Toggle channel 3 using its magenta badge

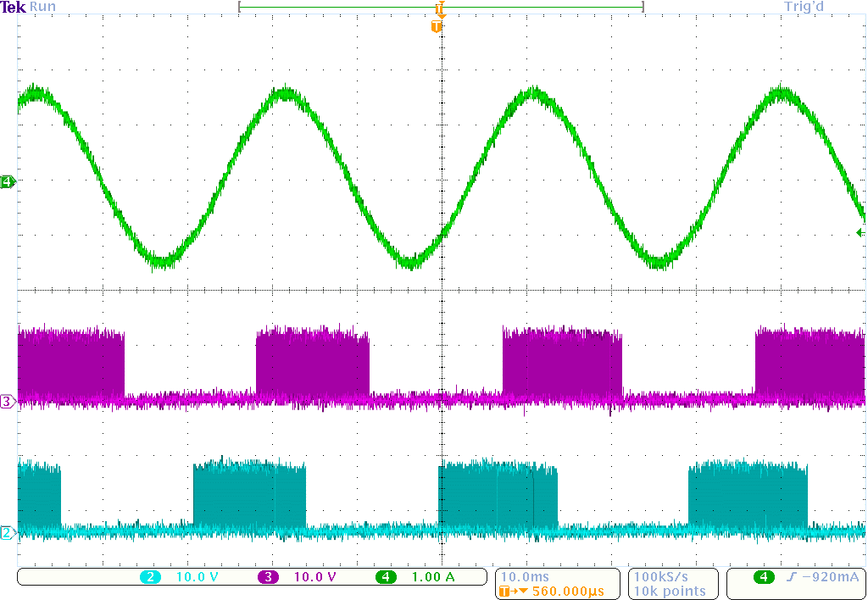coord(268,577)
